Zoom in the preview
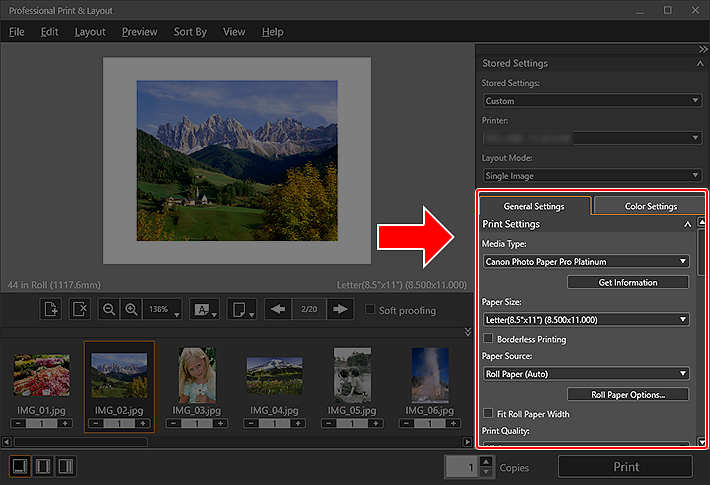Viewport: 710px width, 485px height. pos(131,310)
